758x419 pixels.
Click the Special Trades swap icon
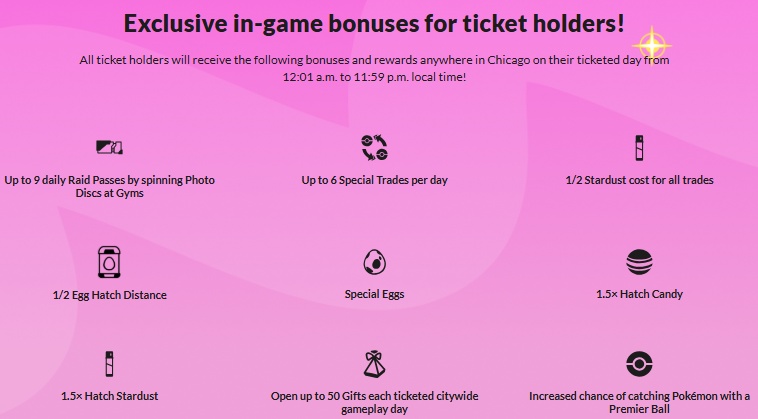tap(373, 149)
